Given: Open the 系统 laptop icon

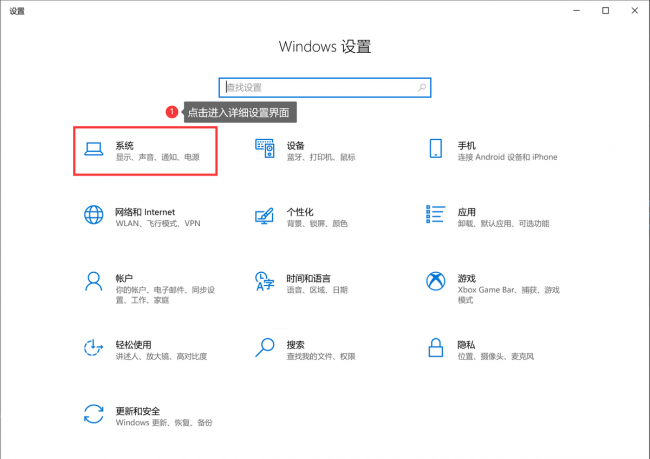Looking at the screenshot, I should pos(94,148).
